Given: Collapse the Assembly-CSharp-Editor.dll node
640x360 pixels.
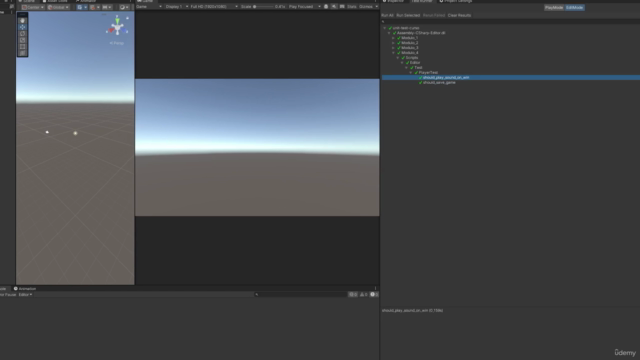Looking at the screenshot, I should click(389, 33).
